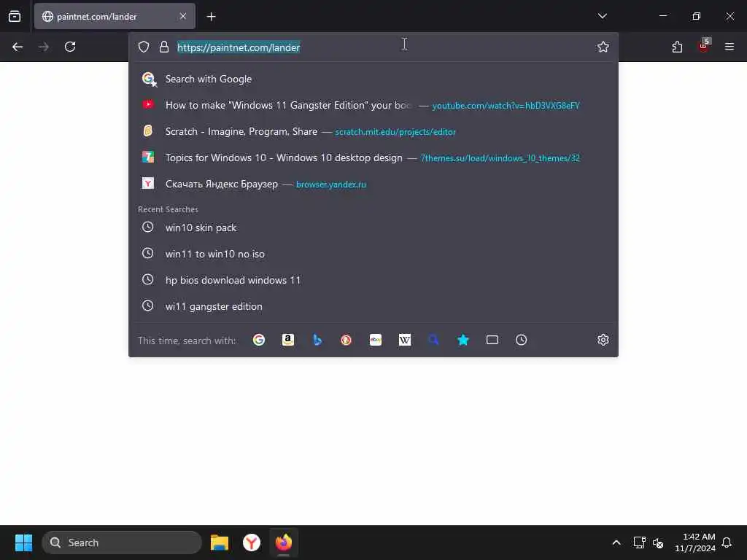Select recent search hp bios download windows 11
Viewport: 747px width, 560px height.
point(373,280)
